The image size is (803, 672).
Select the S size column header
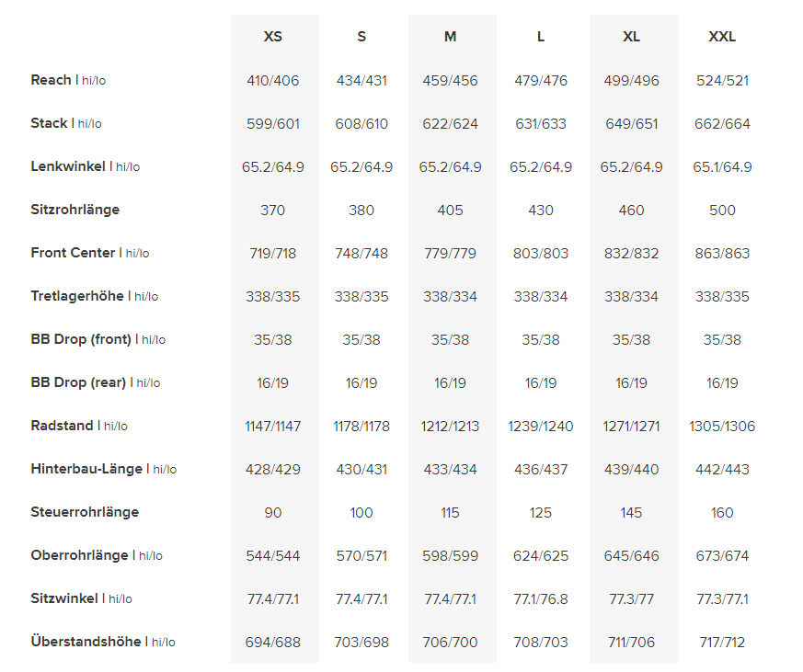click(x=361, y=37)
